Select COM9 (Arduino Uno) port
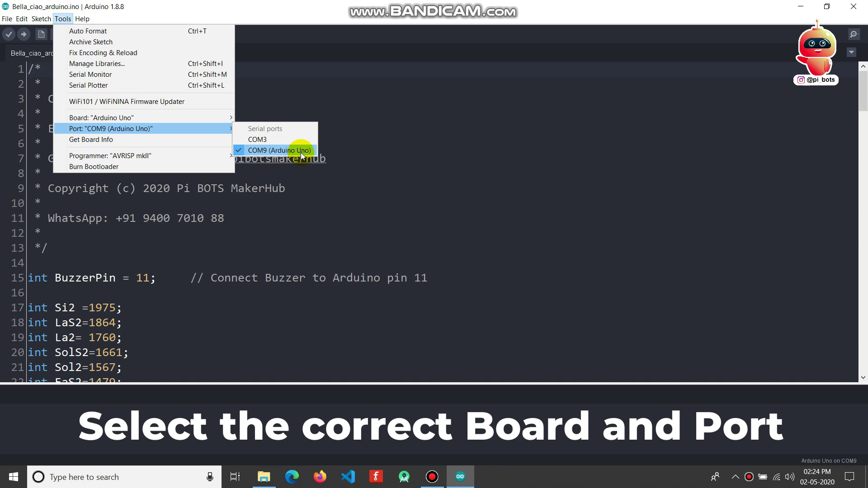868x488 pixels. 279,150
